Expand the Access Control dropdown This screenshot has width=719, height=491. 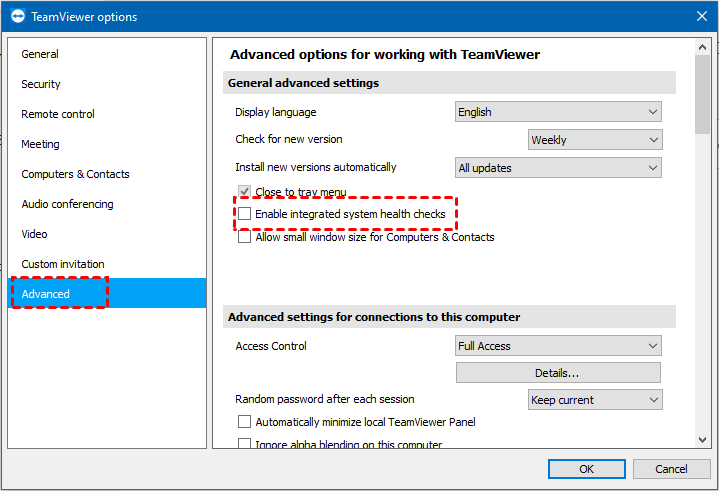tap(558, 346)
